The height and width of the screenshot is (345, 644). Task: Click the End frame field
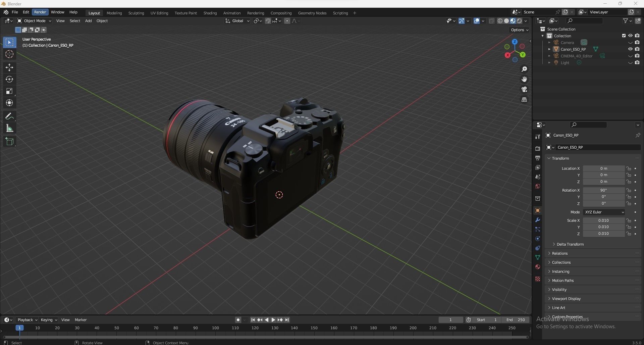516,320
